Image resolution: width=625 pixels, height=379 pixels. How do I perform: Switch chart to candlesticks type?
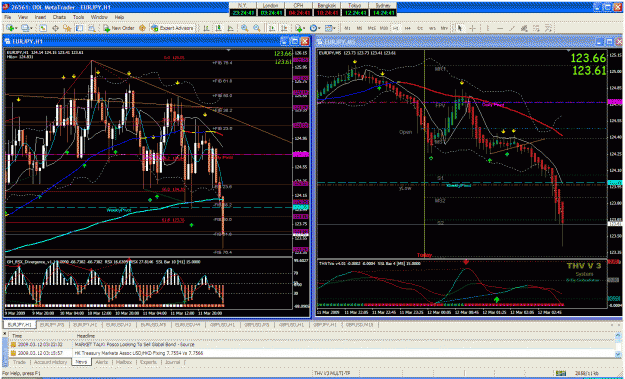pyautogui.click(x=218, y=28)
